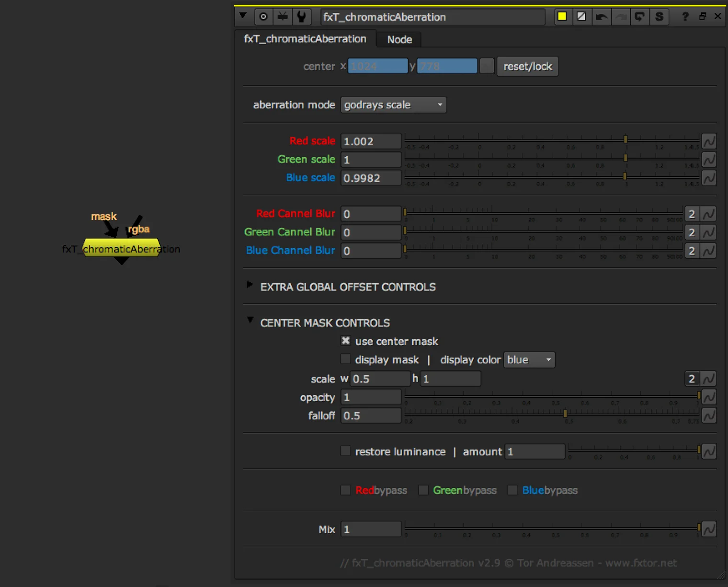The width and height of the screenshot is (728, 587).
Task: Select the fxT_chromaticAberration tab
Action: point(306,39)
